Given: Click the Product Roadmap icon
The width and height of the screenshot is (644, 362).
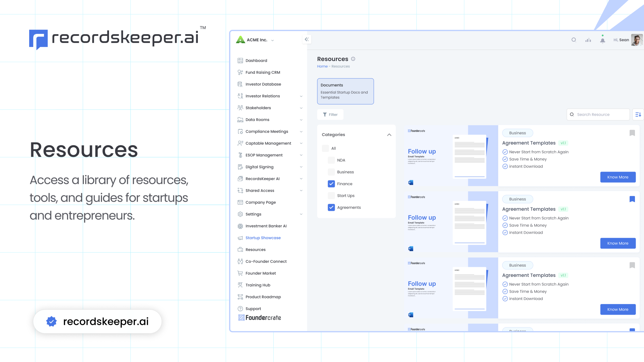Looking at the screenshot, I should 240,297.
